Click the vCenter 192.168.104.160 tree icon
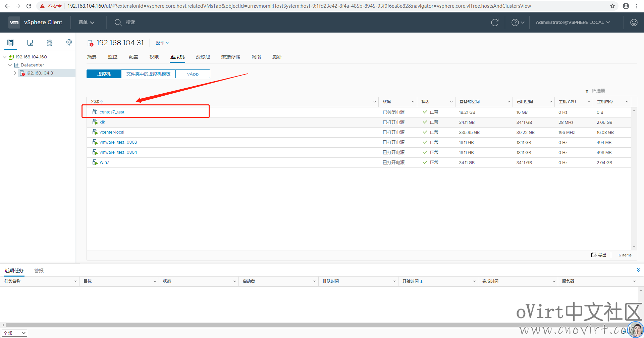 (11, 57)
